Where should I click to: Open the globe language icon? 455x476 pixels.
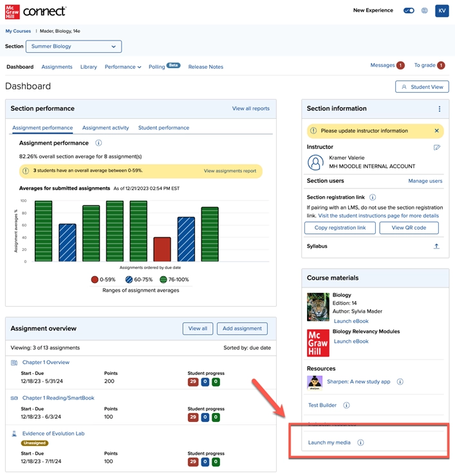point(425,11)
